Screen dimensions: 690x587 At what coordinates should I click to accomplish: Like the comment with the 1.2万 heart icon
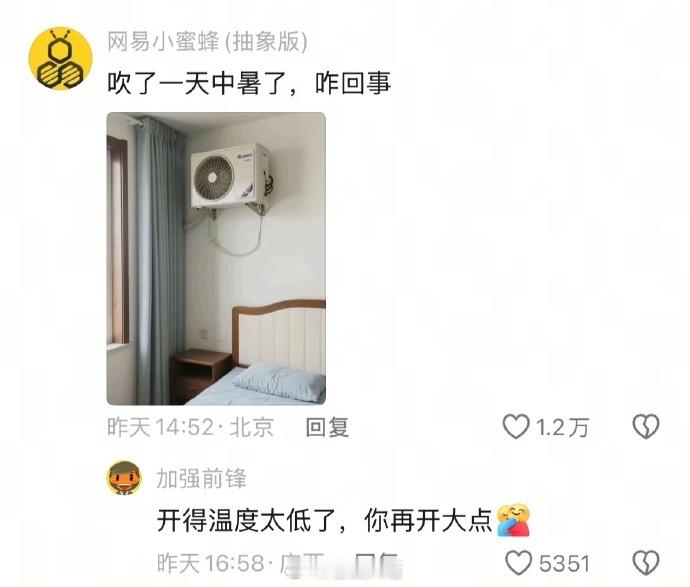pos(516,427)
